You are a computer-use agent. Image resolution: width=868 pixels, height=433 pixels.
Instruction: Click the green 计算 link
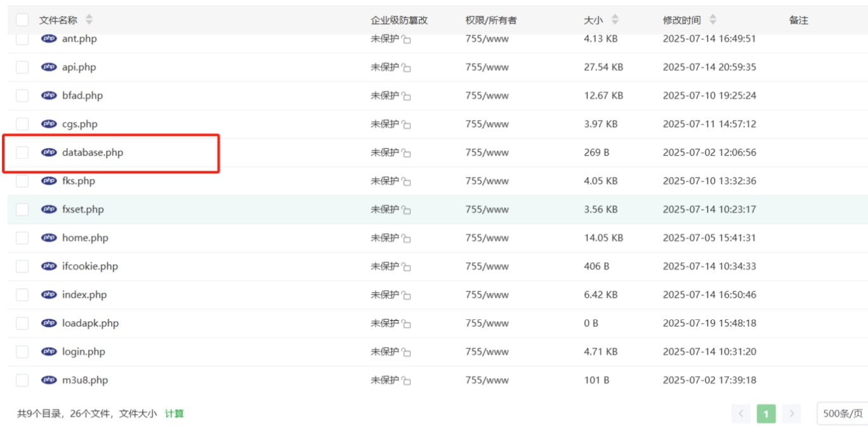(x=174, y=413)
